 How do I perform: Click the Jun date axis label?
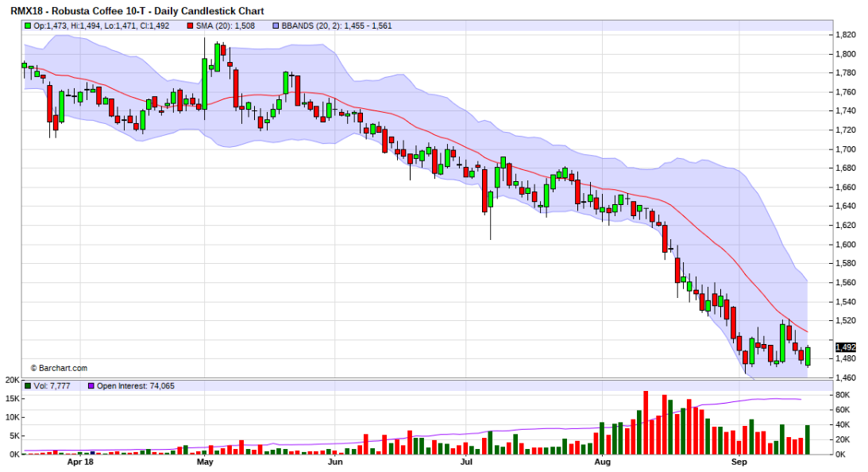pos(335,462)
